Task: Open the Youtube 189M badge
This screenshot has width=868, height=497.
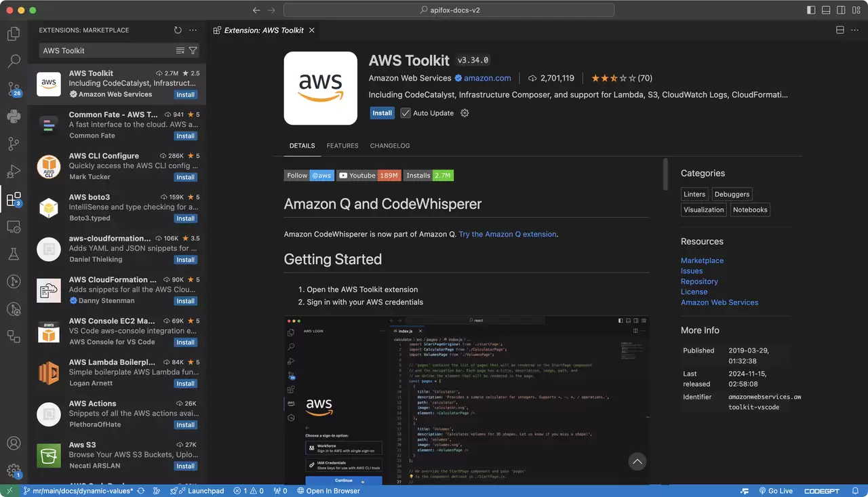Action: click(369, 175)
